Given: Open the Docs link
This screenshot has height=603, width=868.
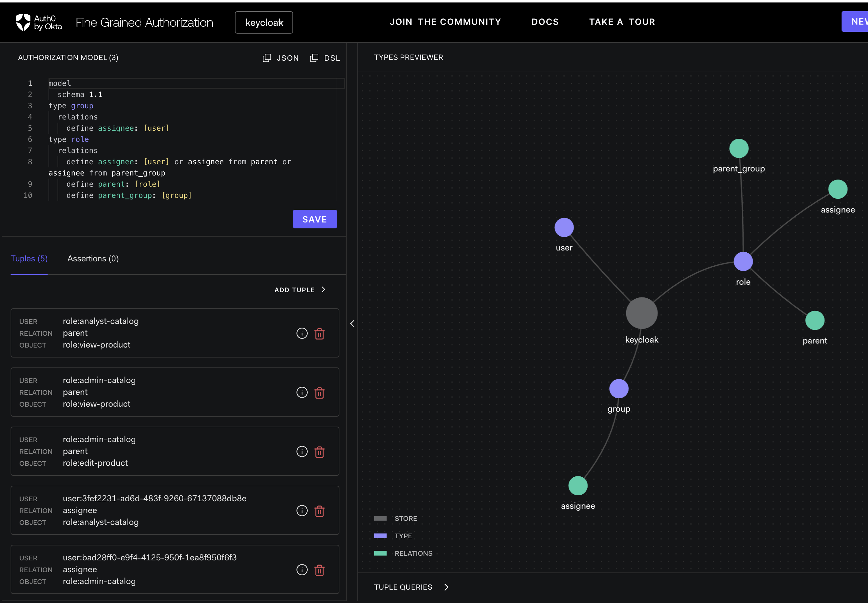Looking at the screenshot, I should coord(545,22).
